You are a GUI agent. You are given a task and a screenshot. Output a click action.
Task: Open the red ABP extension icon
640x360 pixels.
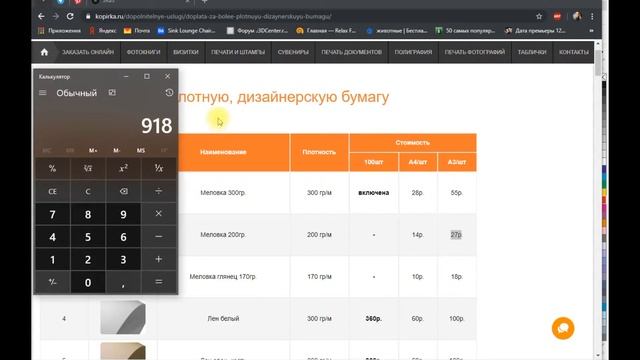(x=557, y=16)
